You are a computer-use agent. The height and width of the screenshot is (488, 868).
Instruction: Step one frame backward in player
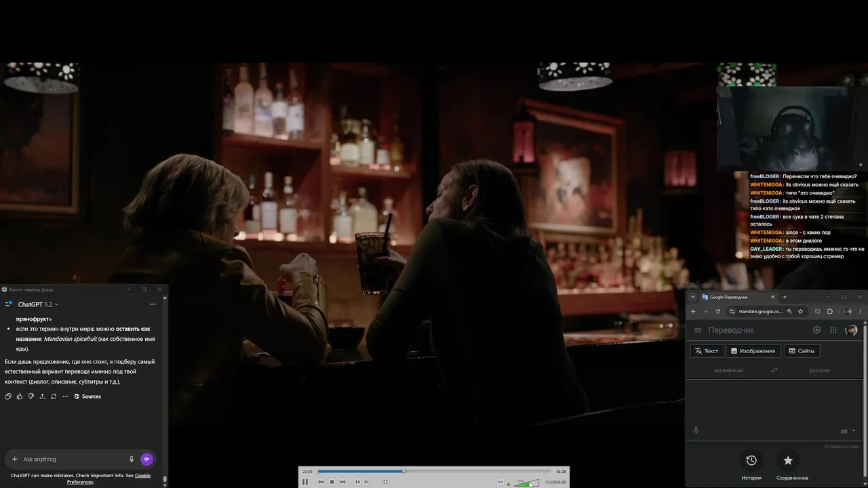[x=357, y=482]
